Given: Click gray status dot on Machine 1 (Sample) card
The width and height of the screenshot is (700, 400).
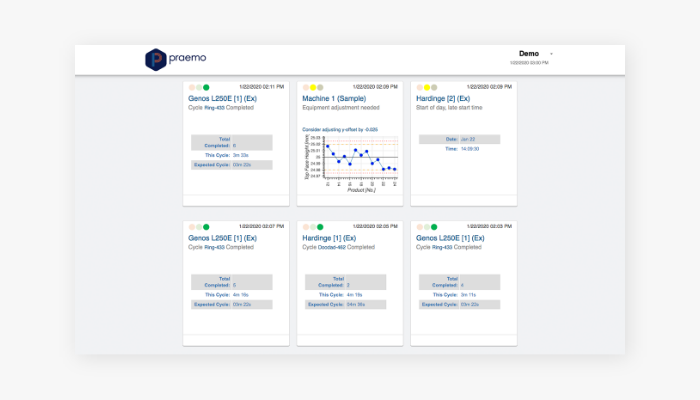Looking at the screenshot, I should click(x=320, y=88).
